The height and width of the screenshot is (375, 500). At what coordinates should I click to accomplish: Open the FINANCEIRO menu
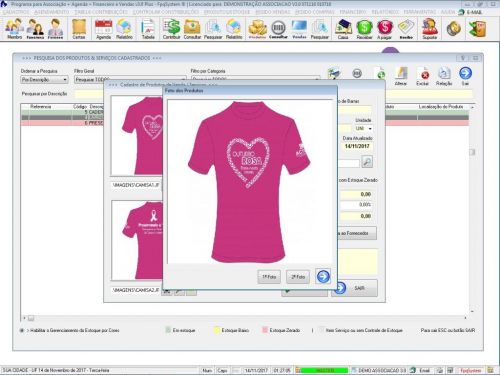(x=353, y=12)
